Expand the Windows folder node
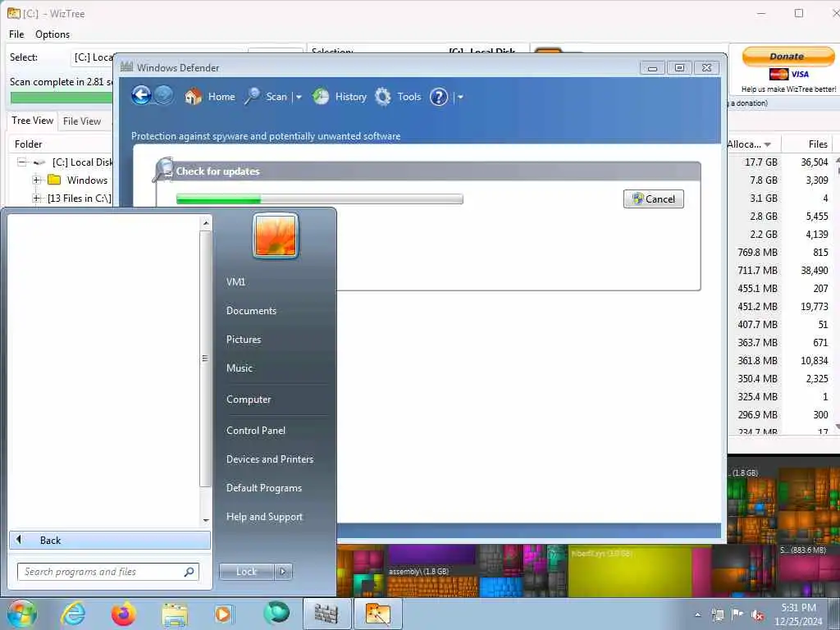 [36, 180]
